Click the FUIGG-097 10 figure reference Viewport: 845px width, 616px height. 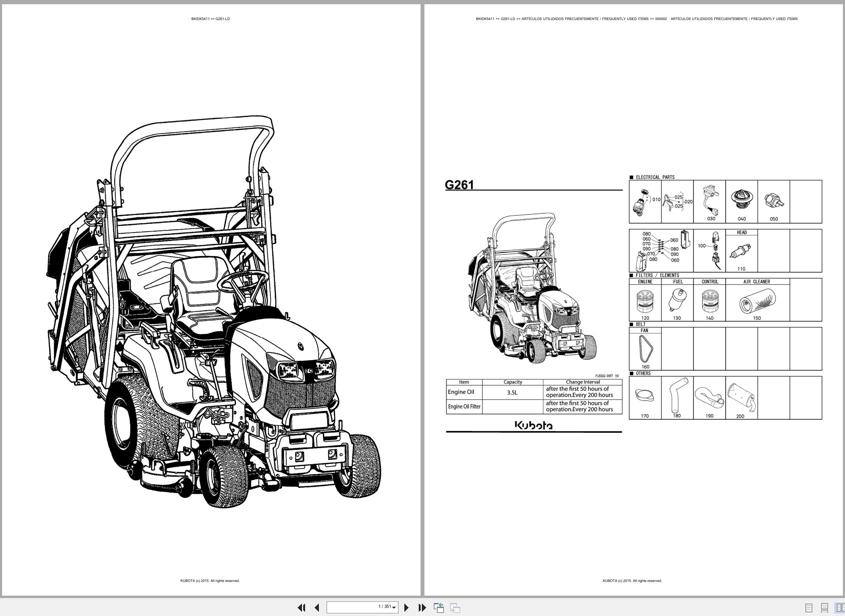pos(607,376)
